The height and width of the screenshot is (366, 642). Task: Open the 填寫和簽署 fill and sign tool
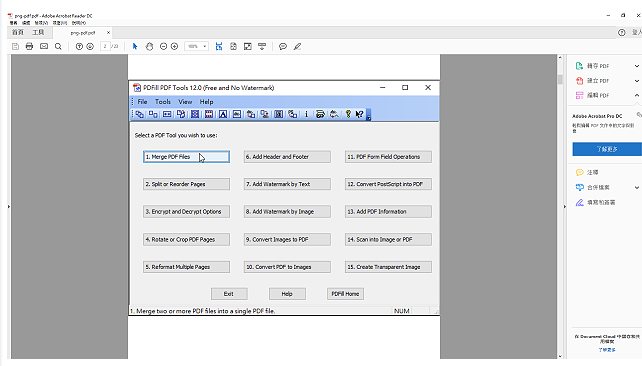click(595, 202)
